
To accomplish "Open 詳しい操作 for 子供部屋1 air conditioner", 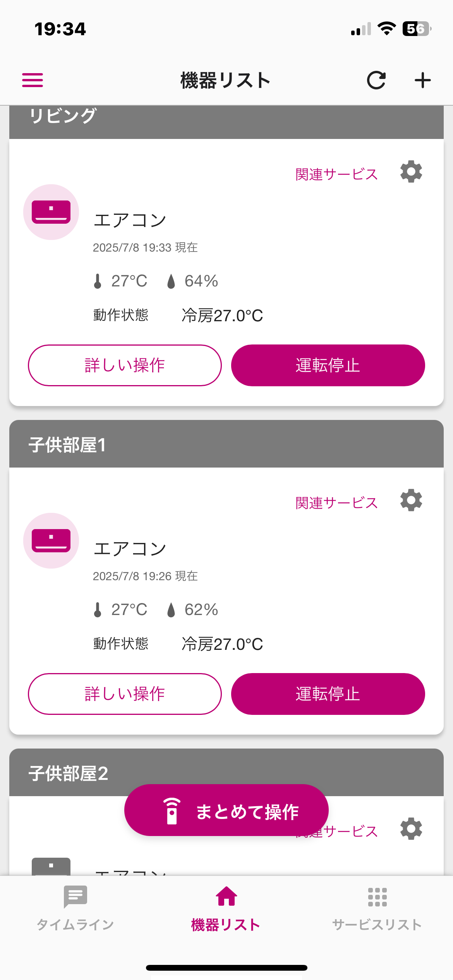I will (x=125, y=694).
